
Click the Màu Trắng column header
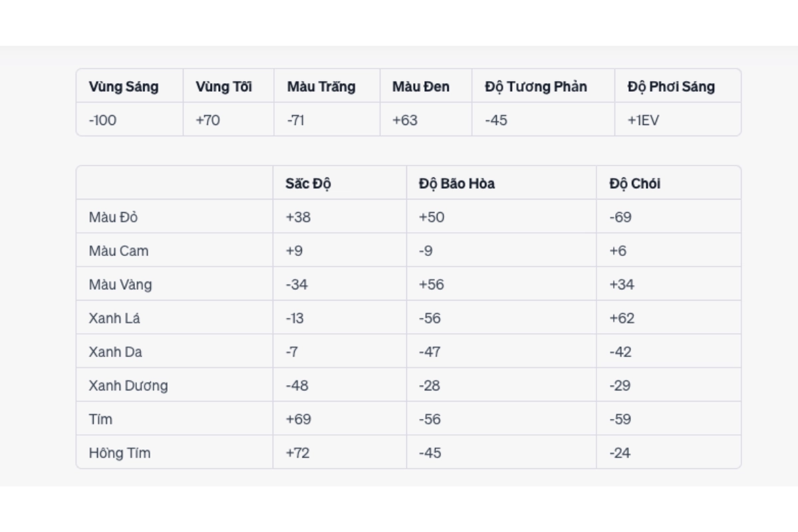(321, 86)
